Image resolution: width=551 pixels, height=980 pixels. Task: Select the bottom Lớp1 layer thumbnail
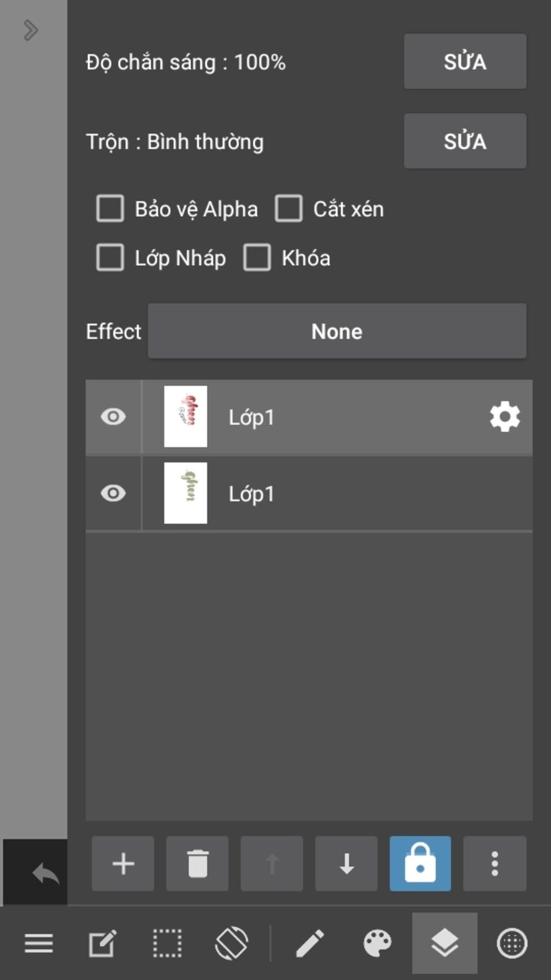pos(186,493)
